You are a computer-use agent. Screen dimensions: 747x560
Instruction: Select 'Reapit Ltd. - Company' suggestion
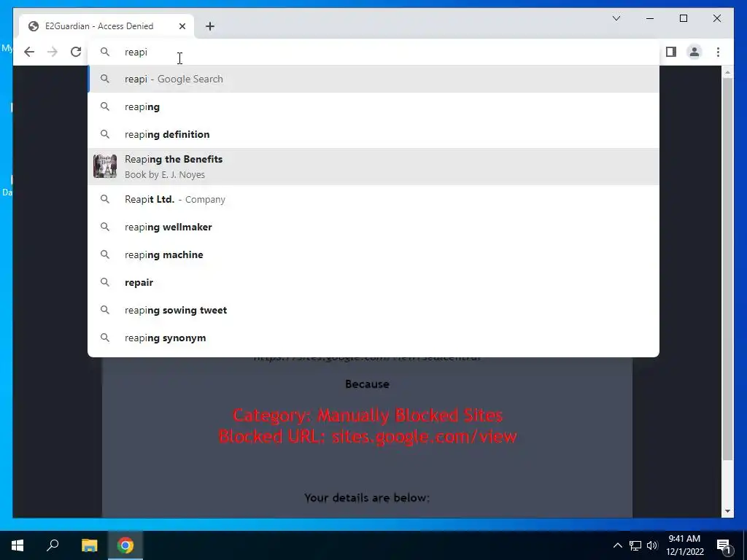(373, 200)
